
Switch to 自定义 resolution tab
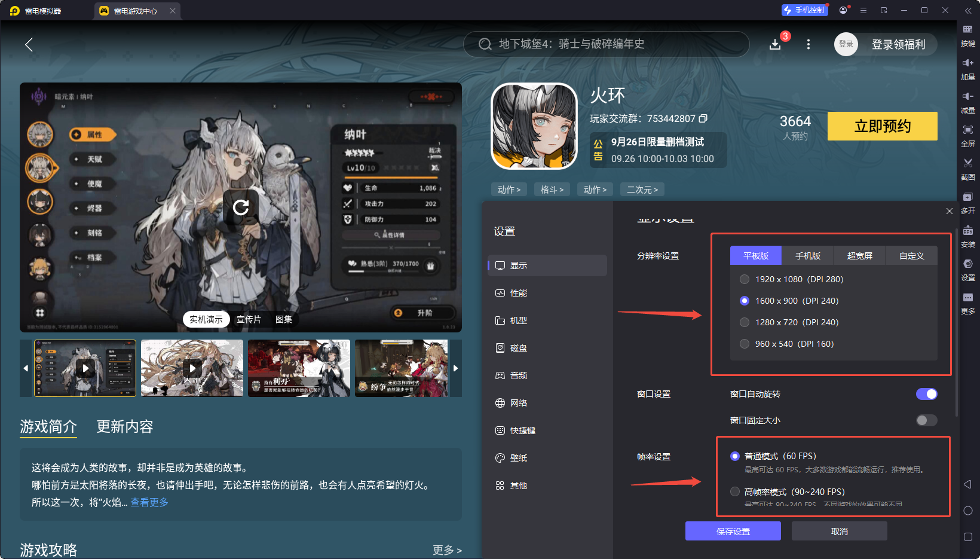pyautogui.click(x=912, y=256)
